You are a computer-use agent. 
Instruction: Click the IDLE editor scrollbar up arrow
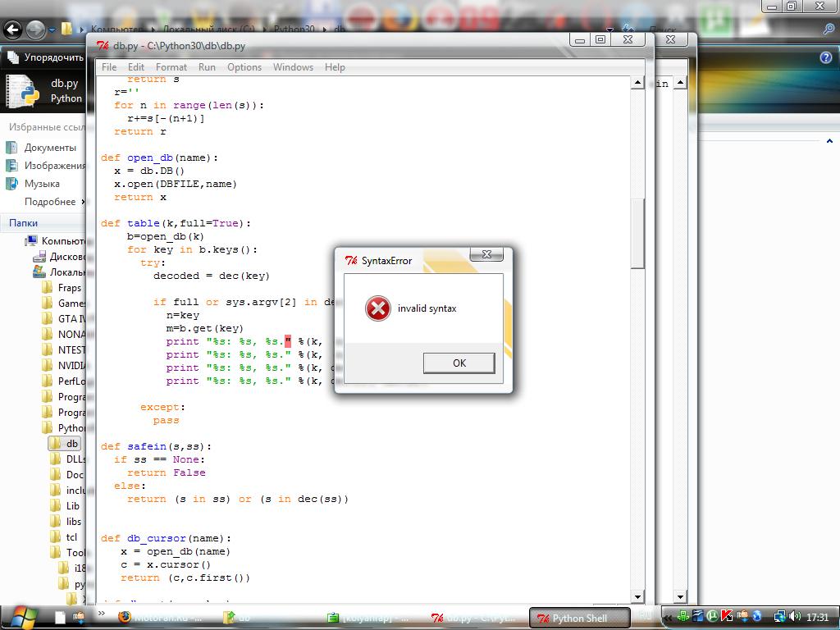click(637, 83)
